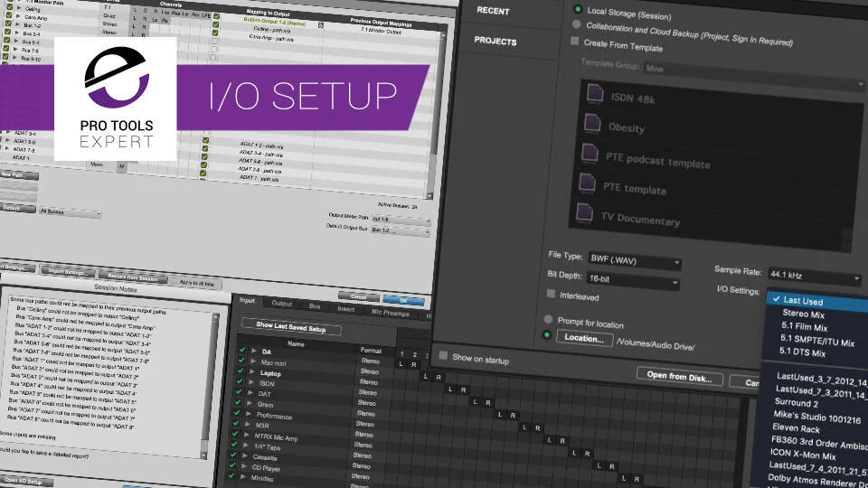Expand the Laptop input path triangle

tap(252, 371)
